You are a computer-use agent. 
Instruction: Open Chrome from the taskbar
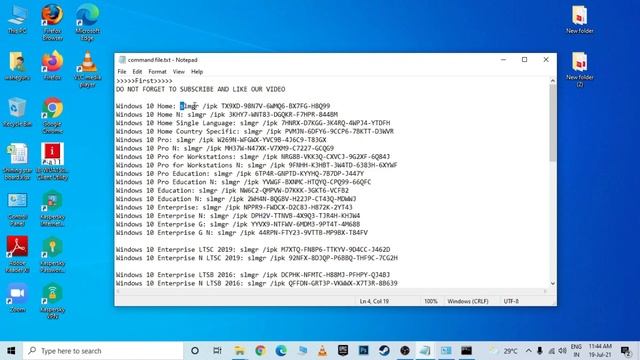point(260,351)
